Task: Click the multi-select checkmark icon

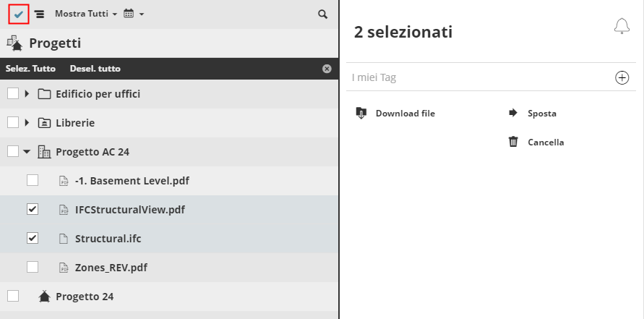Action: tap(19, 14)
